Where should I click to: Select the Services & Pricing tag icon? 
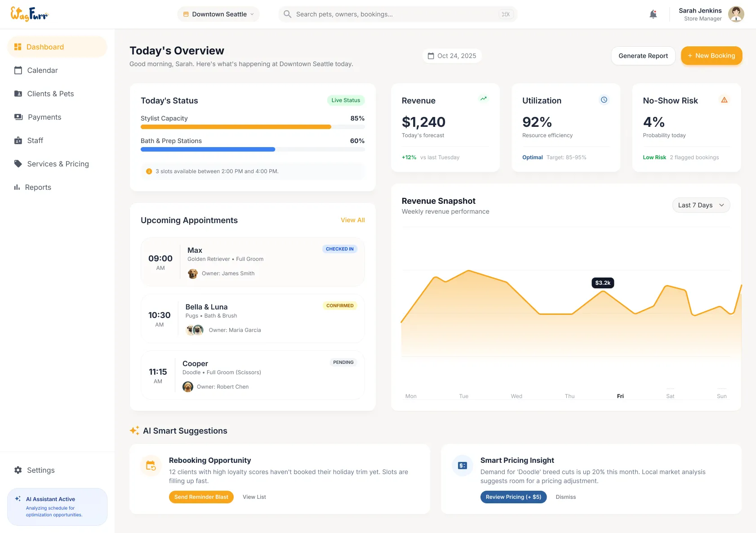click(18, 164)
